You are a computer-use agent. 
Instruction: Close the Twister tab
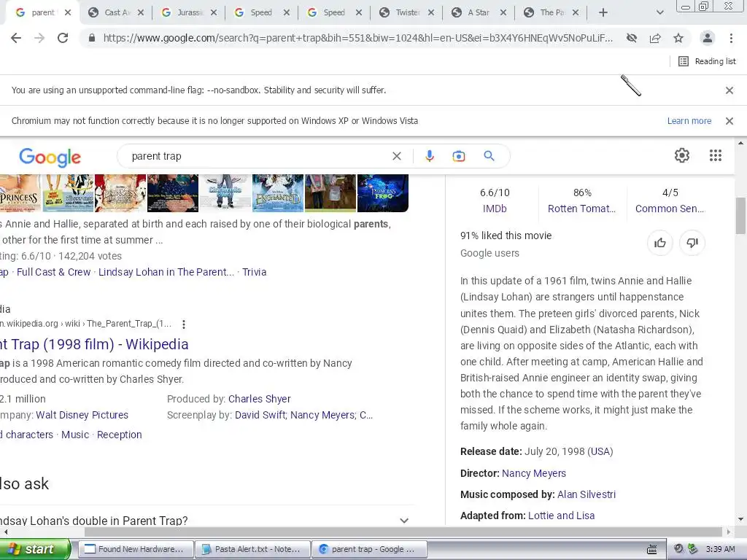(x=430, y=13)
